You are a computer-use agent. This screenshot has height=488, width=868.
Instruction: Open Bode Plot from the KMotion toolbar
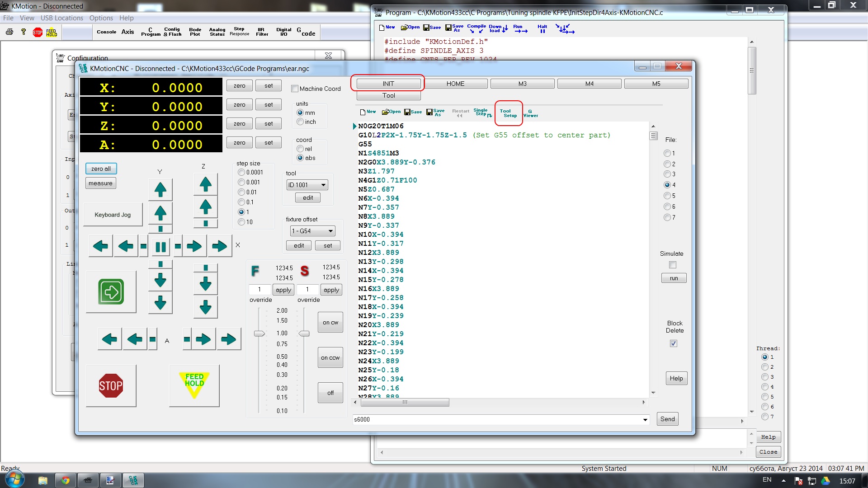coord(195,32)
